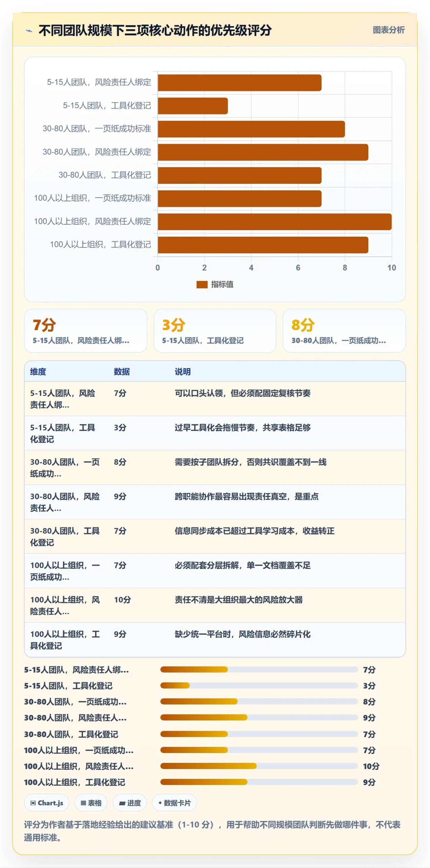Screen dimensions: 430x868
Task: Click table cell 过早工具化会拖慢节奏，共享表格足够
Action: click(243, 427)
